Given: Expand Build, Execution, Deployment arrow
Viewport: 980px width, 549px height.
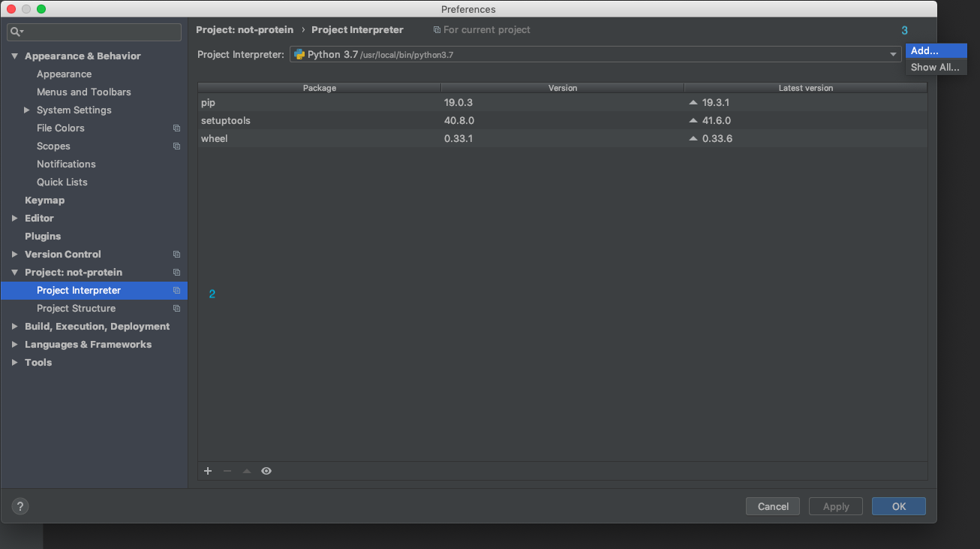Looking at the screenshot, I should click(x=14, y=327).
